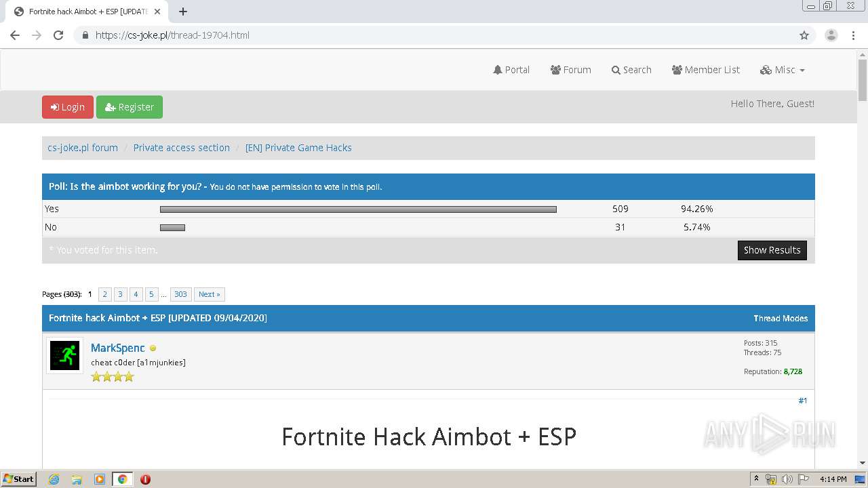View the site padlock security info

click(x=85, y=35)
